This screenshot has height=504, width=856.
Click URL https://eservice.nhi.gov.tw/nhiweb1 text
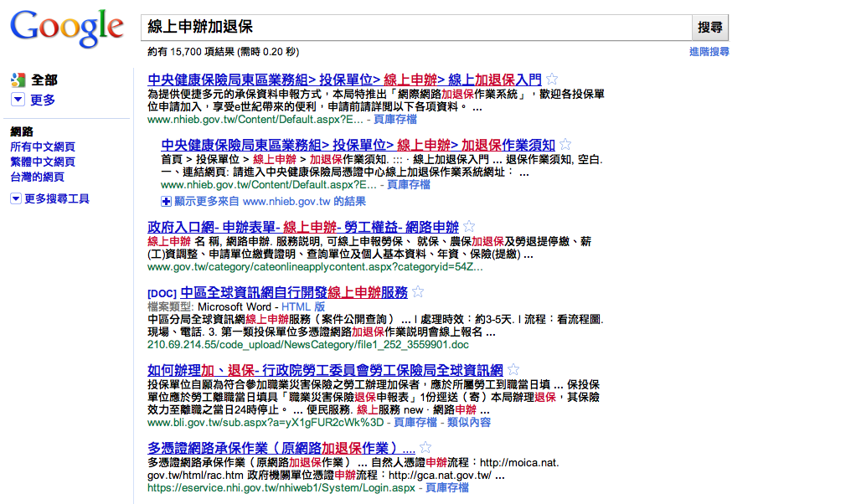click(x=281, y=488)
